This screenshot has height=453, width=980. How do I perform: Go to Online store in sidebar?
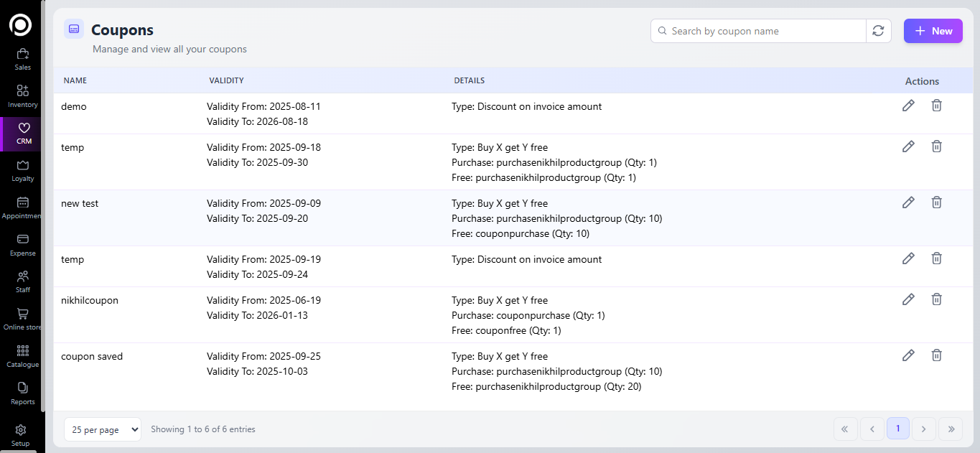[x=22, y=319]
